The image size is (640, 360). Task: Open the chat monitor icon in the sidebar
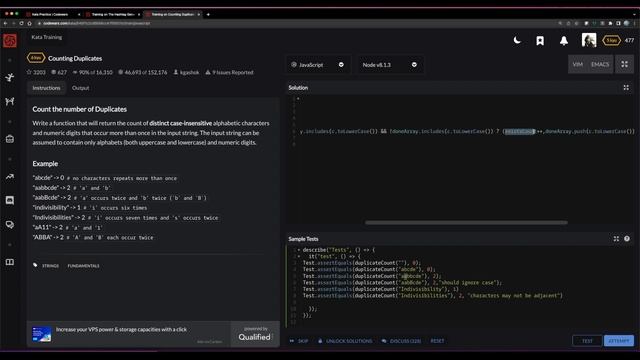click(x=10, y=200)
